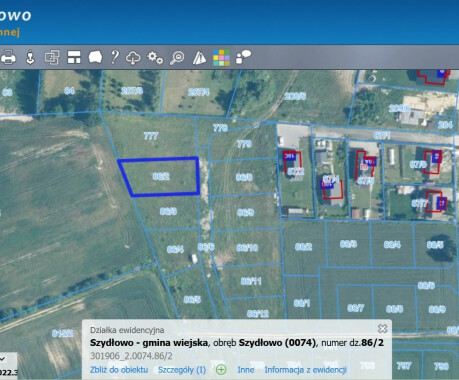The width and height of the screenshot is (459, 380).
Task: Click the green plus icon in parcel popup
Action: [x=221, y=369]
